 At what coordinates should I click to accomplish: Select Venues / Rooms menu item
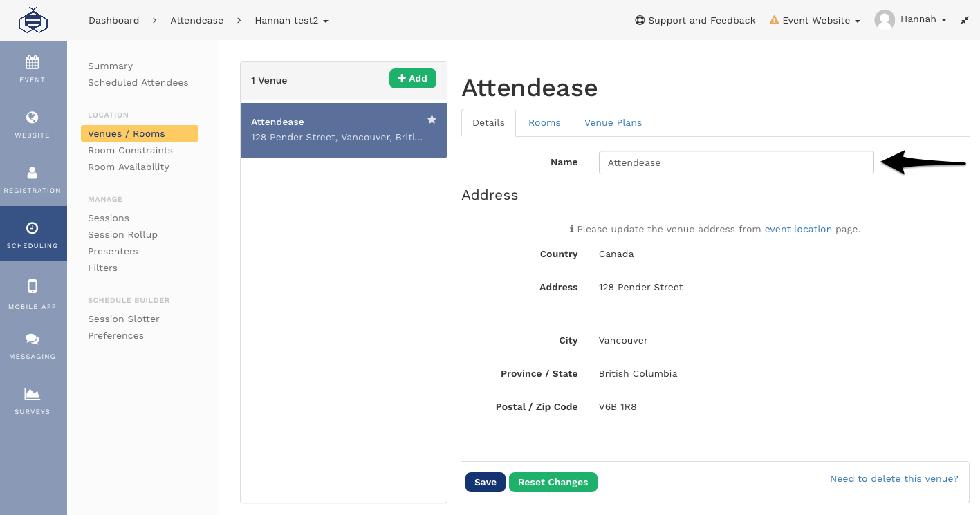click(140, 133)
